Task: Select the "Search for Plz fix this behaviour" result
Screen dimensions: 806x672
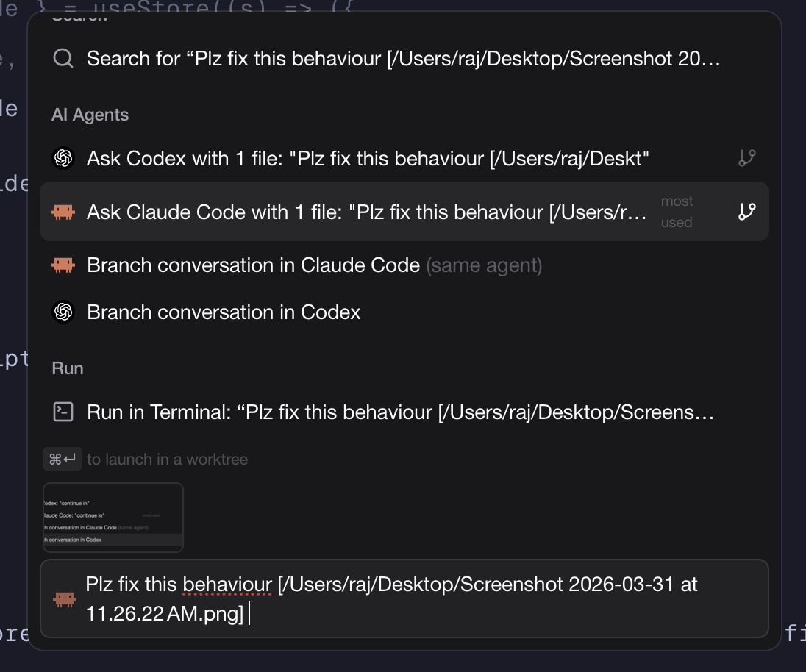Action: 403,59
